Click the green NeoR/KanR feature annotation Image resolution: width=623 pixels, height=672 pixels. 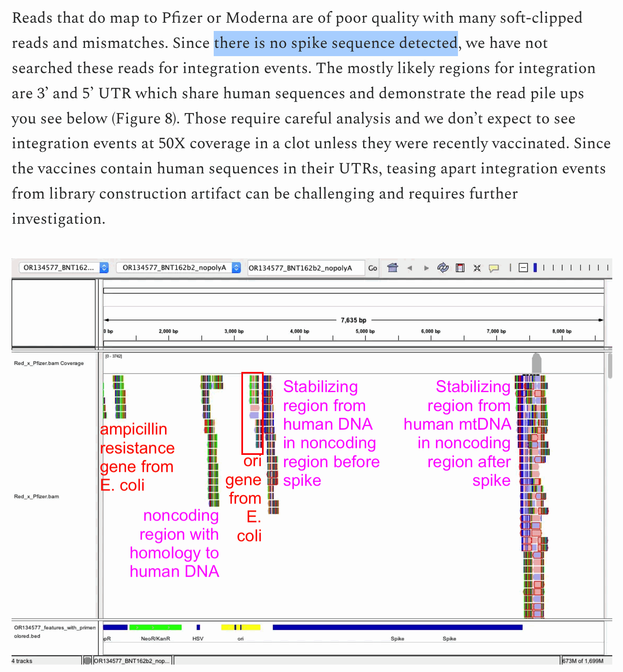(x=155, y=627)
